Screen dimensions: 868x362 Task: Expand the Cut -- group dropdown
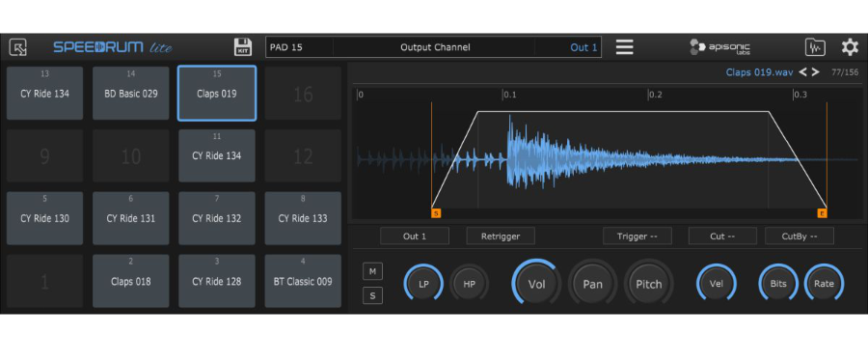coord(722,236)
